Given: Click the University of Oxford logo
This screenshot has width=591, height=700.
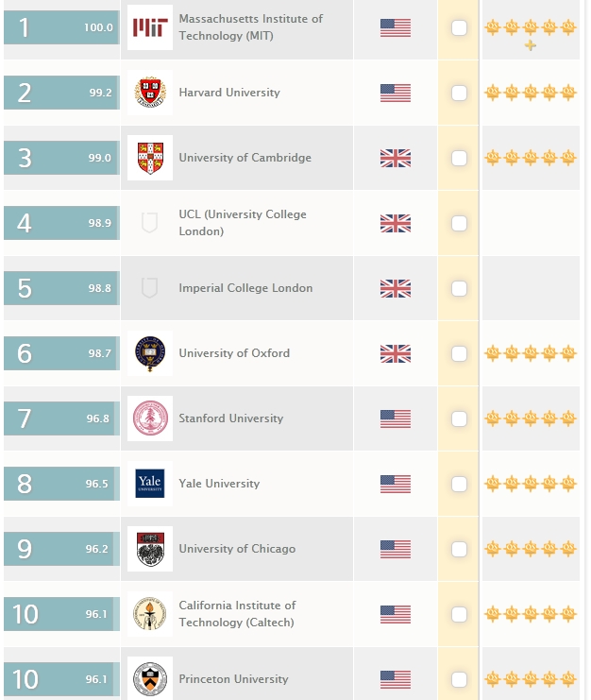Looking at the screenshot, I should coord(149,353).
